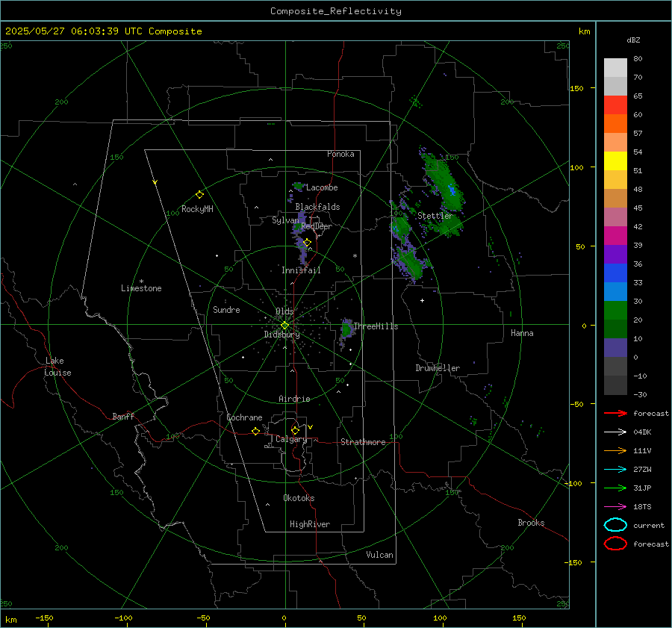Click the yellow diamond marker below Cochrane
The image size is (672, 628).
click(x=256, y=432)
